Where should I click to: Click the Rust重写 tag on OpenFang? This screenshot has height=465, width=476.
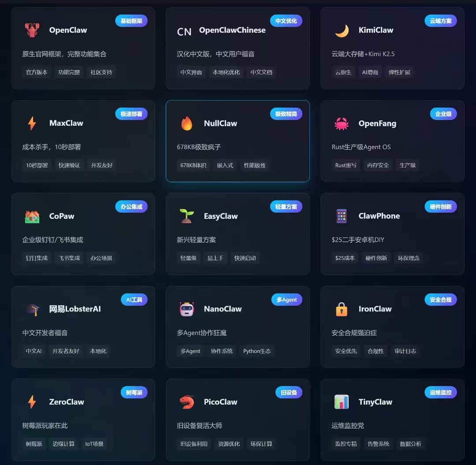point(346,165)
